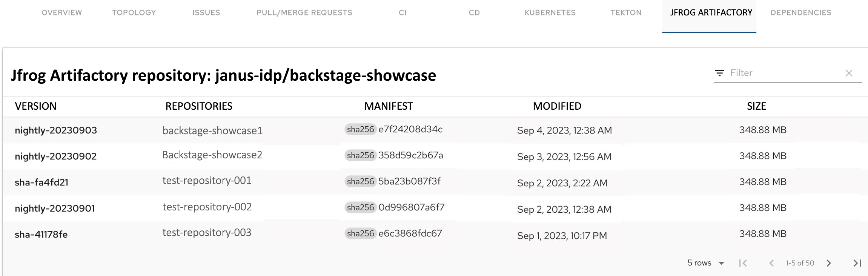Viewport: 868px width, 276px height.
Task: Switch to the CD tab
Action: pos(474,13)
